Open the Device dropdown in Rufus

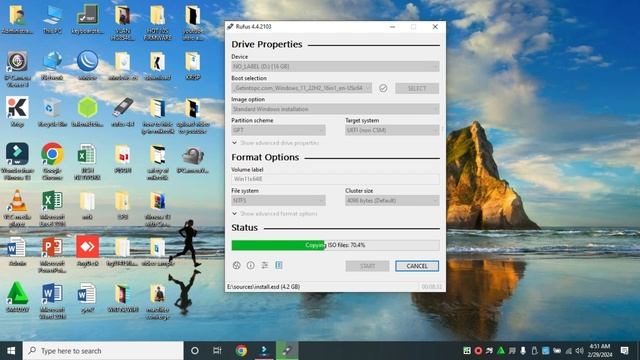pyautogui.click(x=335, y=67)
